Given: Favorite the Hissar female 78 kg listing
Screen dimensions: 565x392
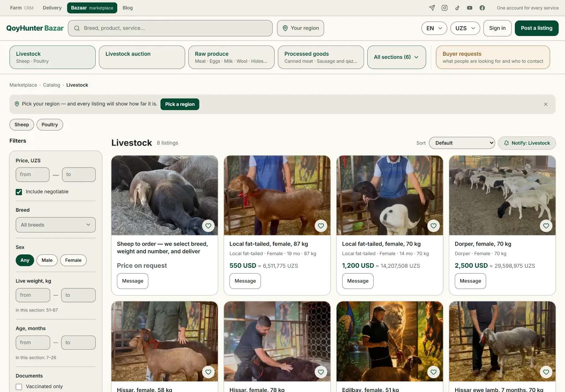Looking at the screenshot, I should 321,372.
